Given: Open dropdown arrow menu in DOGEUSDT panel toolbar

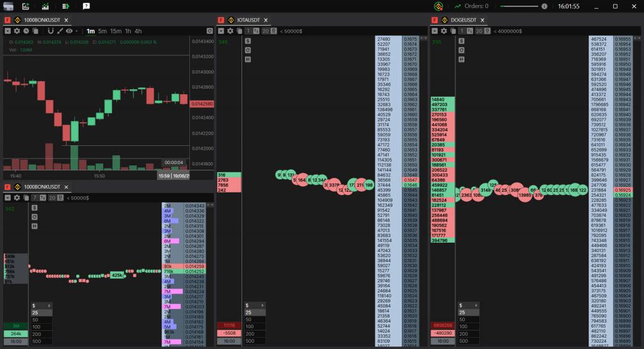Looking at the screenshot, I should click(435, 31).
